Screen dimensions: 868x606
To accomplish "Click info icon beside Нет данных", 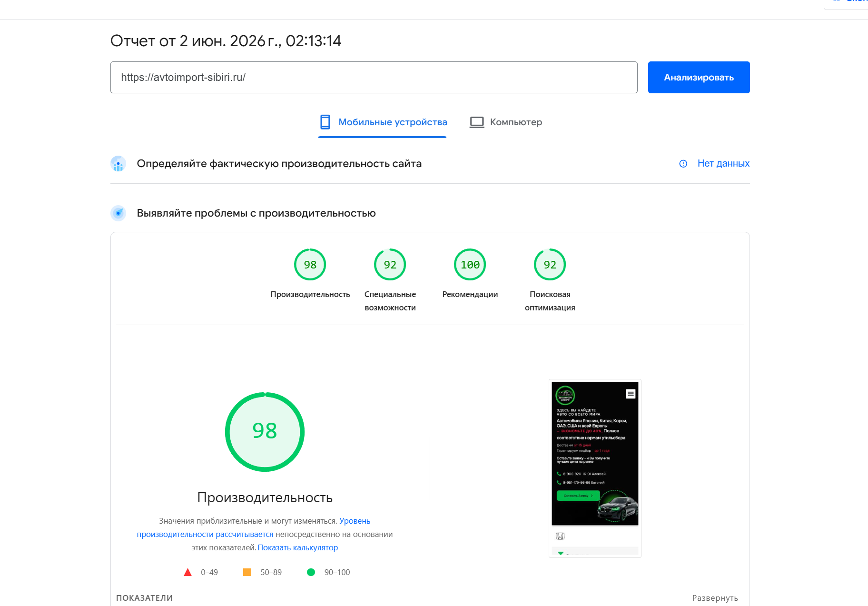I will (683, 164).
